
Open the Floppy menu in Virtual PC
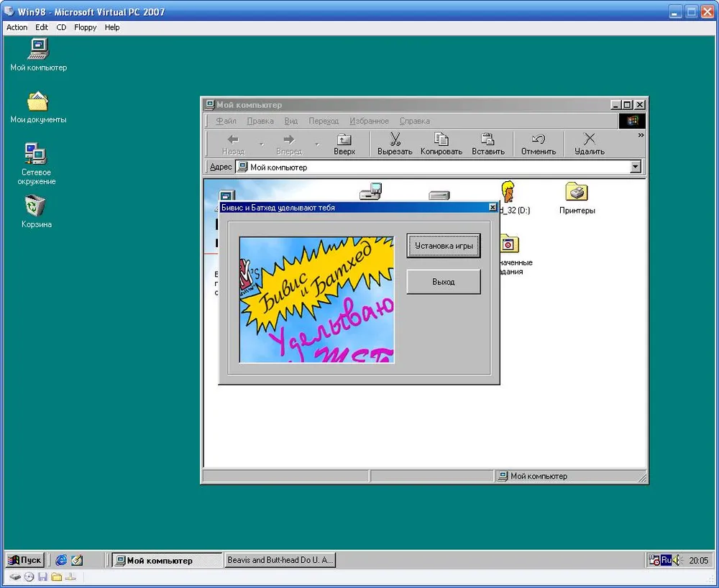(x=85, y=27)
